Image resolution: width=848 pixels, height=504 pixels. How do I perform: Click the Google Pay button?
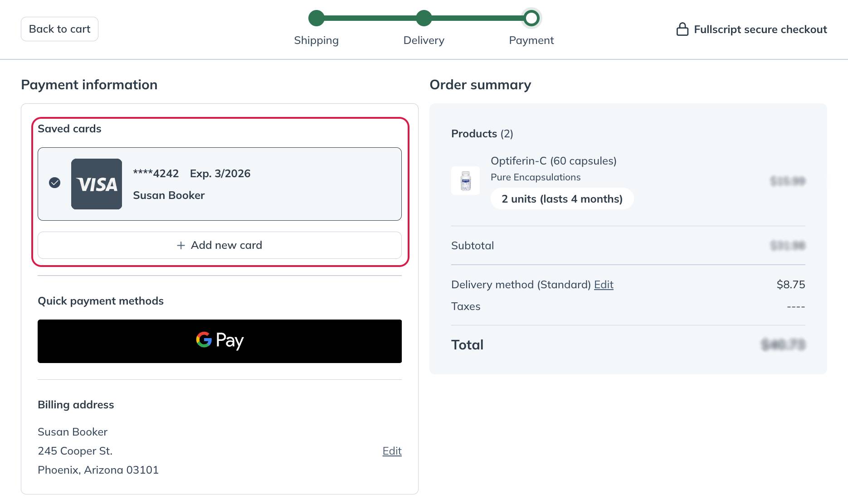click(219, 341)
